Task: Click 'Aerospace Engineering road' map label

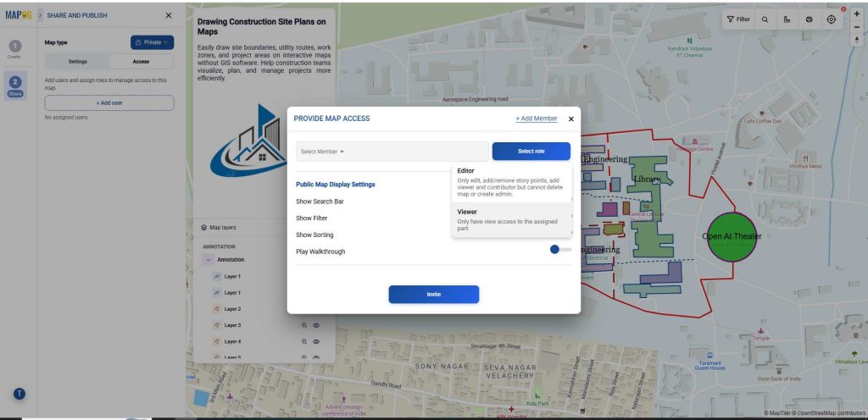Action: point(476,99)
